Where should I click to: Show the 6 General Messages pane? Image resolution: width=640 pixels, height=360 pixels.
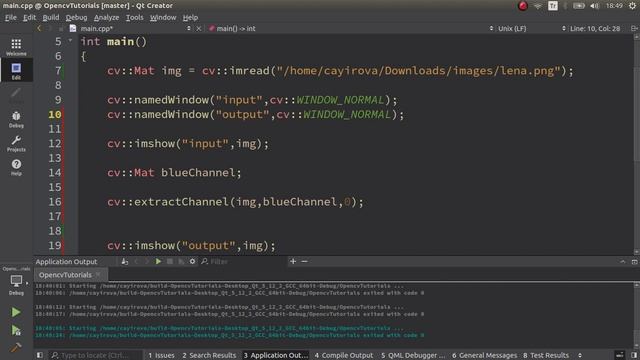pos(484,355)
